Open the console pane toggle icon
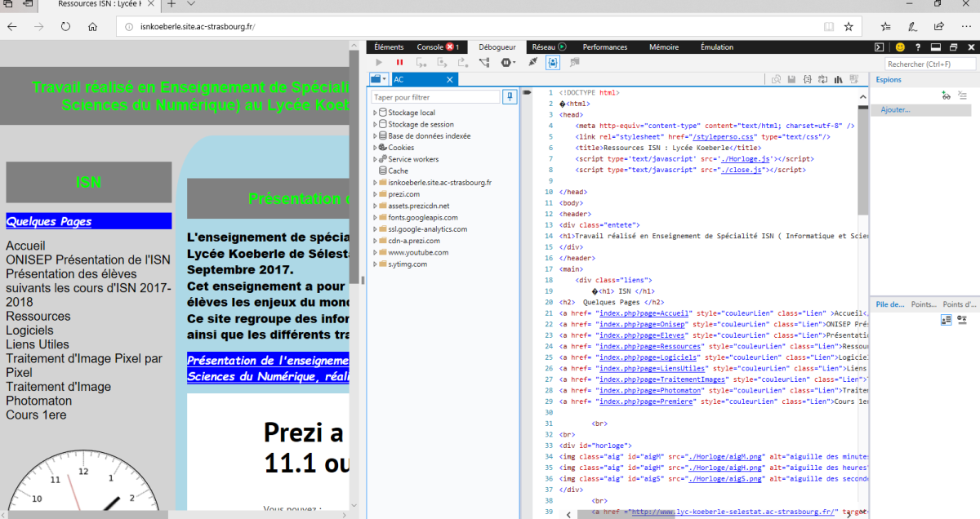980x519 pixels. tap(879, 47)
